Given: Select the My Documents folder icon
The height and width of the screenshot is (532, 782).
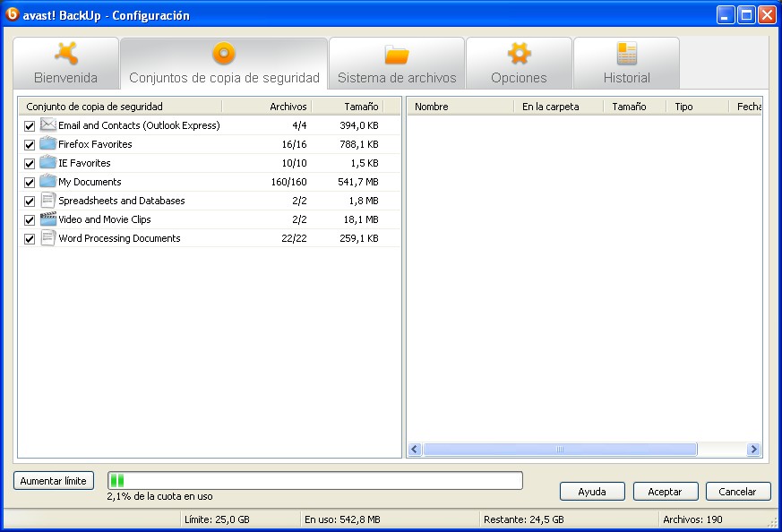Looking at the screenshot, I should [x=47, y=181].
